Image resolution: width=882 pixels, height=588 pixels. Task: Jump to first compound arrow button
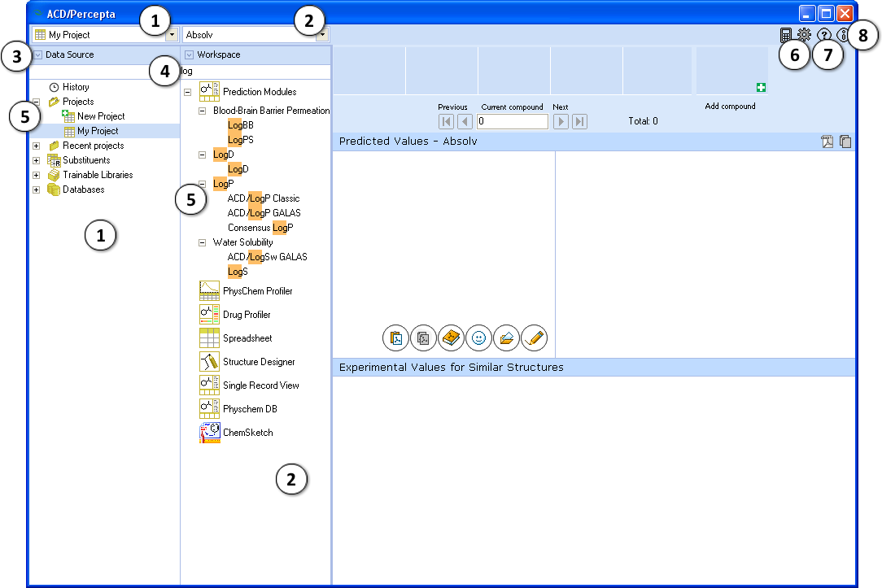point(446,121)
